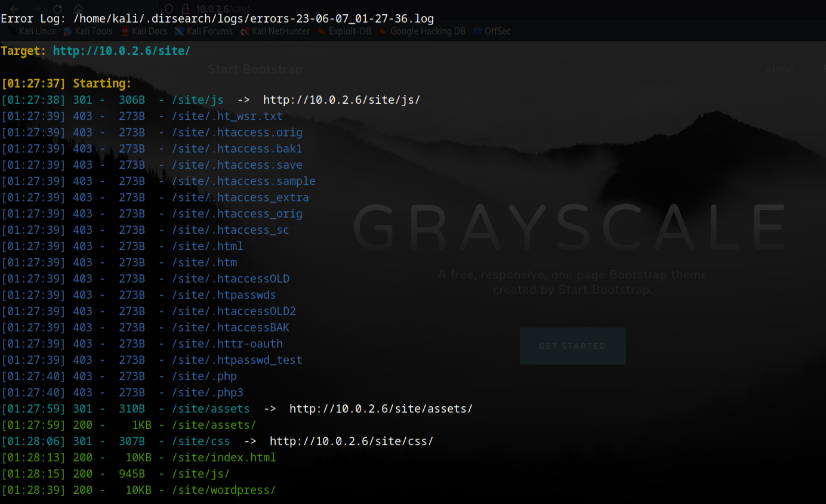Click the Start Bootstrap brand link
Screen dimensions: 826x504
point(255,69)
